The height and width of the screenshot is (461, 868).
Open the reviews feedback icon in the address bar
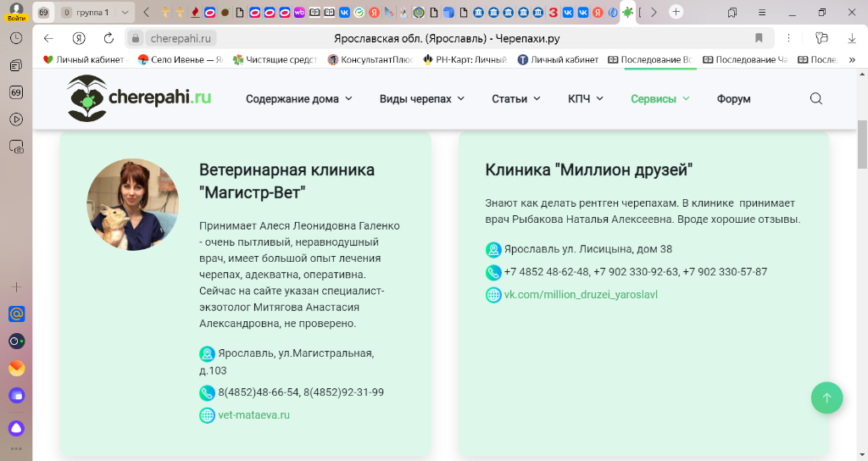(x=822, y=38)
